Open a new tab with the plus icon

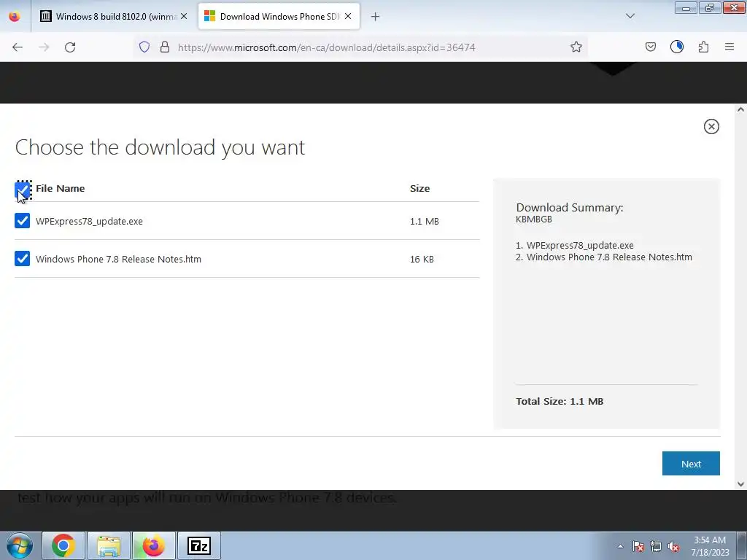click(x=376, y=17)
